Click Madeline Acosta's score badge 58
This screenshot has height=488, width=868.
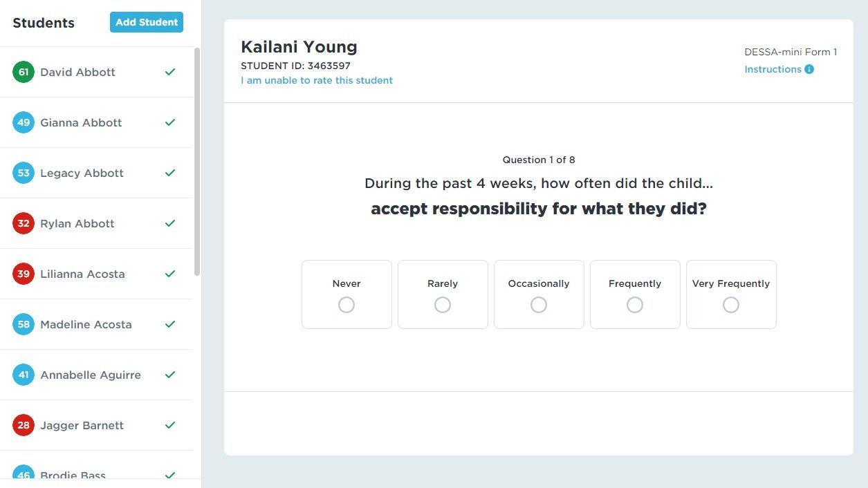(x=24, y=324)
